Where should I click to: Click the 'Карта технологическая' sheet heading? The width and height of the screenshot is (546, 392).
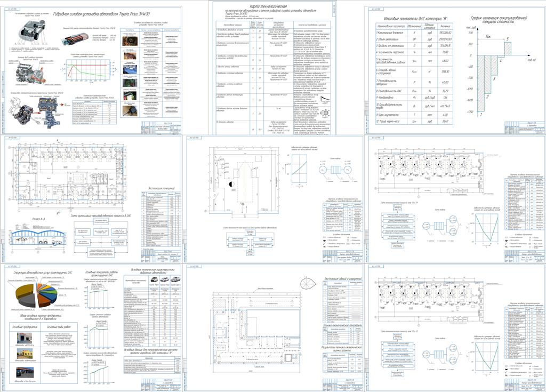269,6
